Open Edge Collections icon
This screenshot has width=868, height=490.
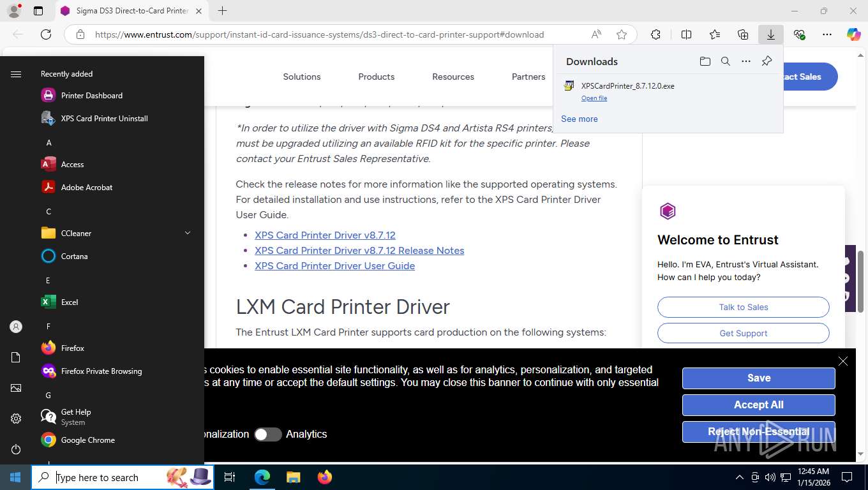pyautogui.click(x=743, y=34)
